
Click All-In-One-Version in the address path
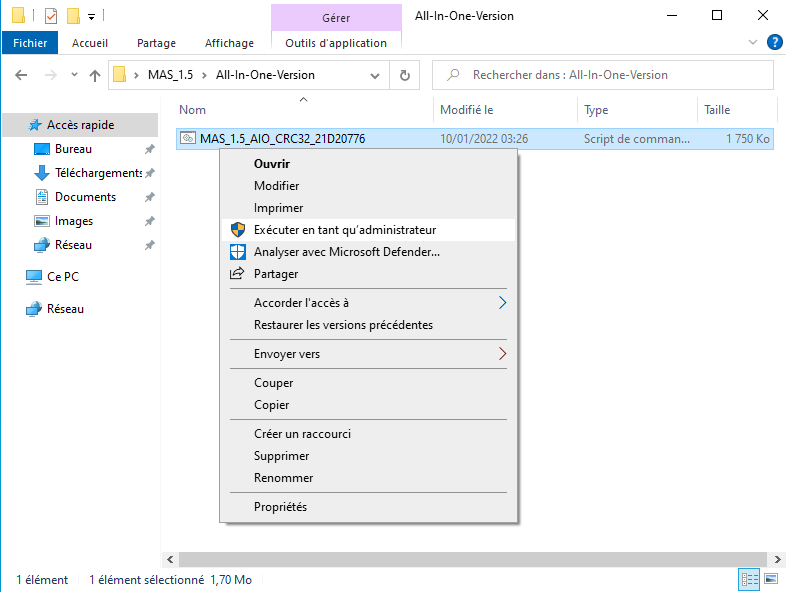point(265,75)
